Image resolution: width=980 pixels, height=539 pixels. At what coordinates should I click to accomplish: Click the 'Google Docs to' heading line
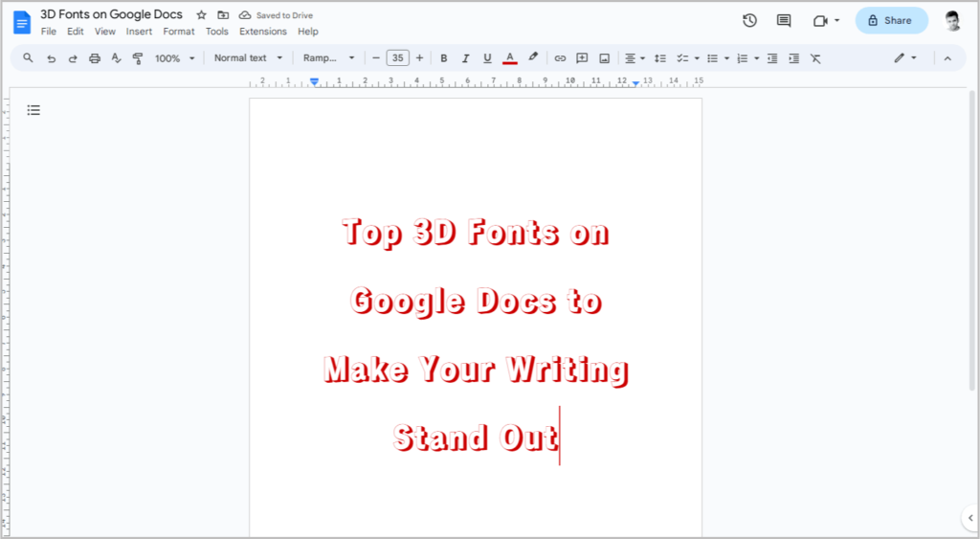click(476, 302)
